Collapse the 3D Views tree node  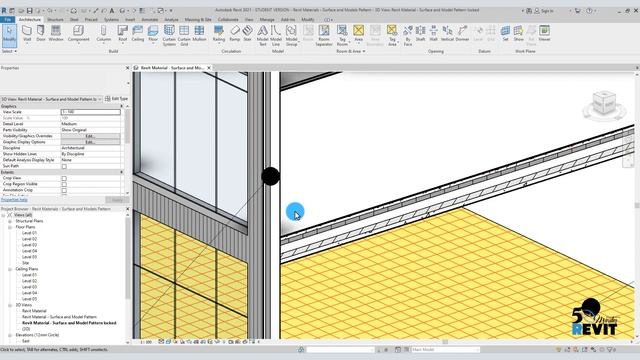pyautogui.click(x=10, y=305)
